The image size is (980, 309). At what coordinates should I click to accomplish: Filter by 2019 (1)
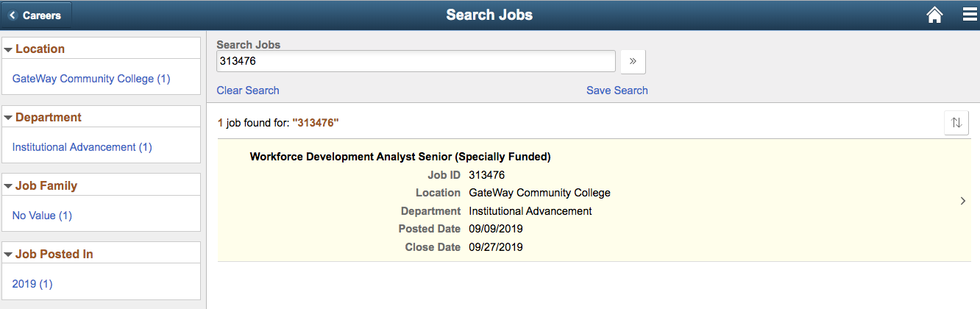(x=32, y=284)
